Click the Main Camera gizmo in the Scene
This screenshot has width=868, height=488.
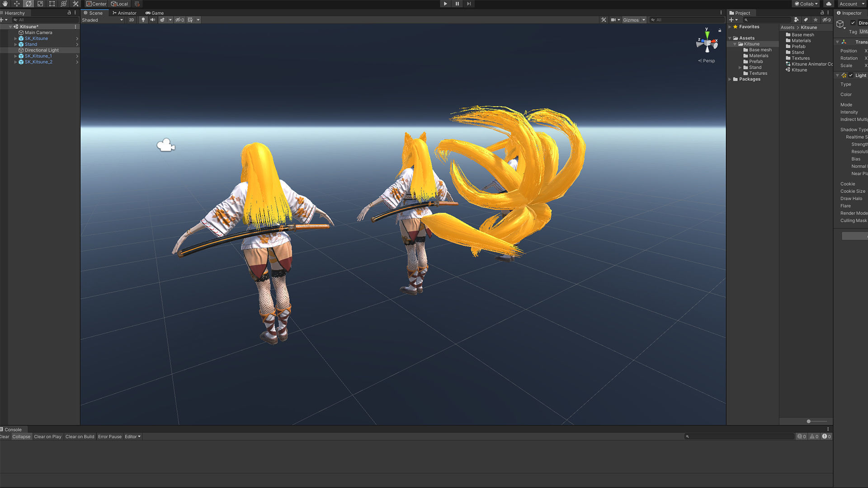pyautogui.click(x=166, y=145)
